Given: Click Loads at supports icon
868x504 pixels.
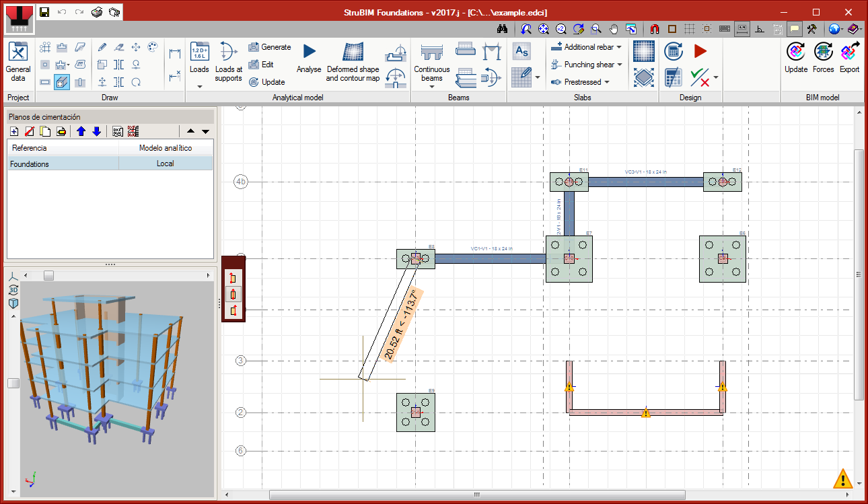Looking at the screenshot, I should (228, 61).
